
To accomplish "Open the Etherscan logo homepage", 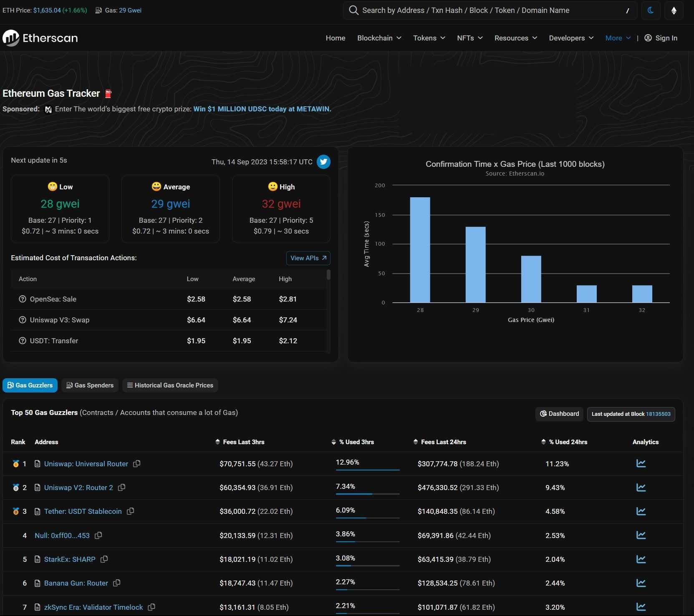I will tap(40, 38).
